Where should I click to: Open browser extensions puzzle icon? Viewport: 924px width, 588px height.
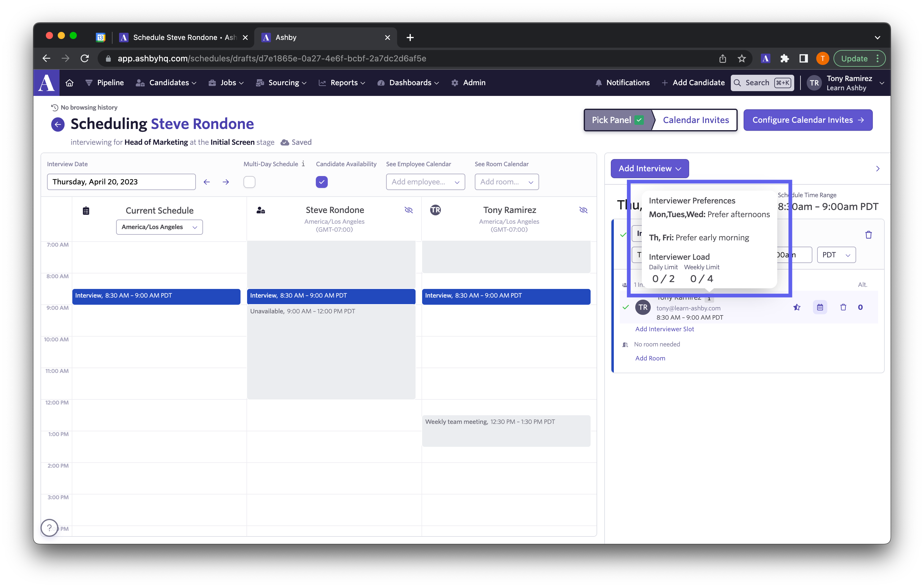coord(784,58)
